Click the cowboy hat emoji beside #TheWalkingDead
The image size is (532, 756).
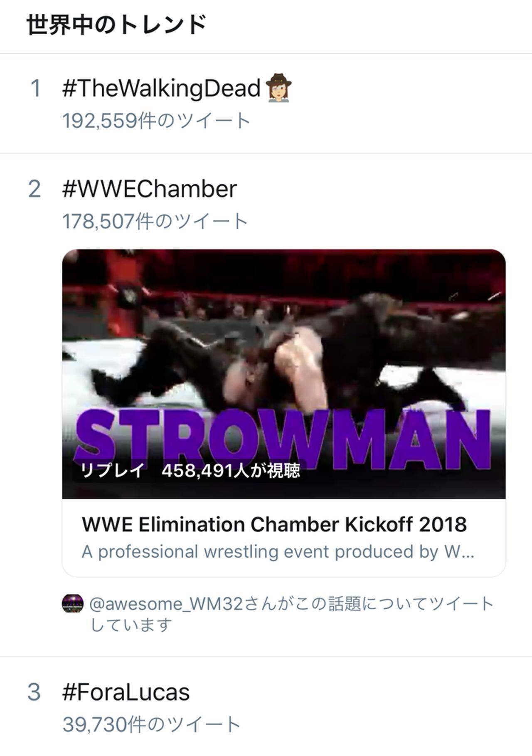pyautogui.click(x=278, y=88)
